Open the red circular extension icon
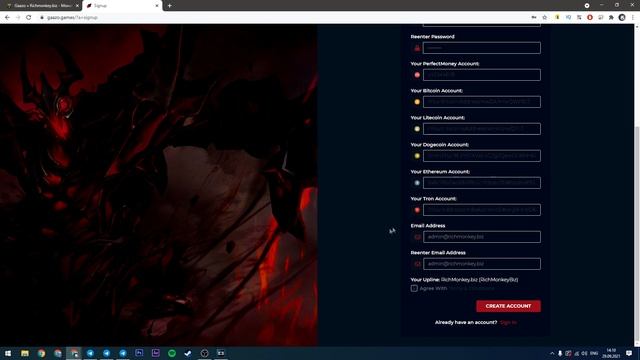Screen dimensions: 640x360 (x=590, y=18)
